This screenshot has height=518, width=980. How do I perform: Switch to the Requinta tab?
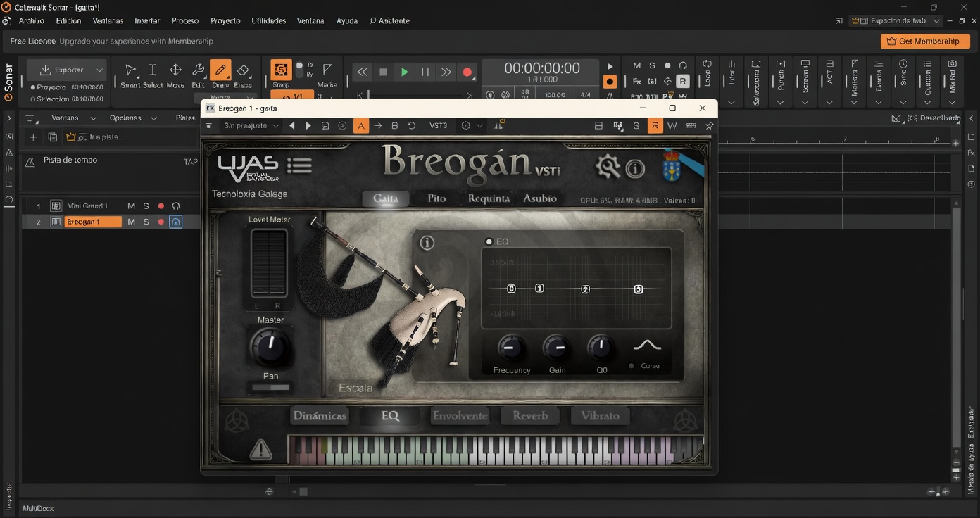tap(489, 198)
